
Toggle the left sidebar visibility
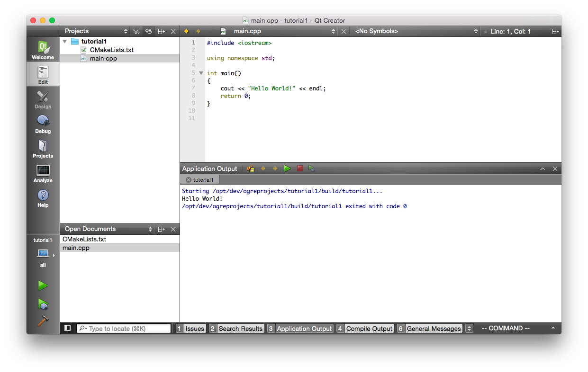pos(68,328)
